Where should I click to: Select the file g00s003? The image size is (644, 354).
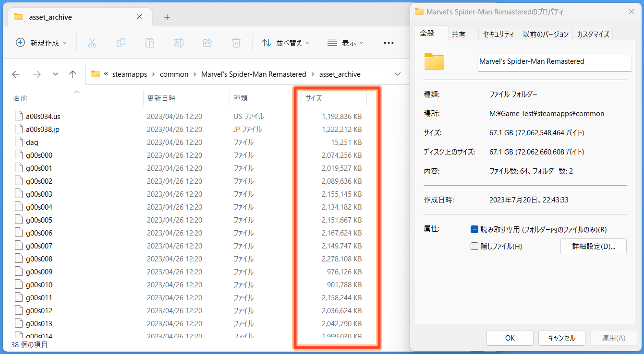(39, 194)
